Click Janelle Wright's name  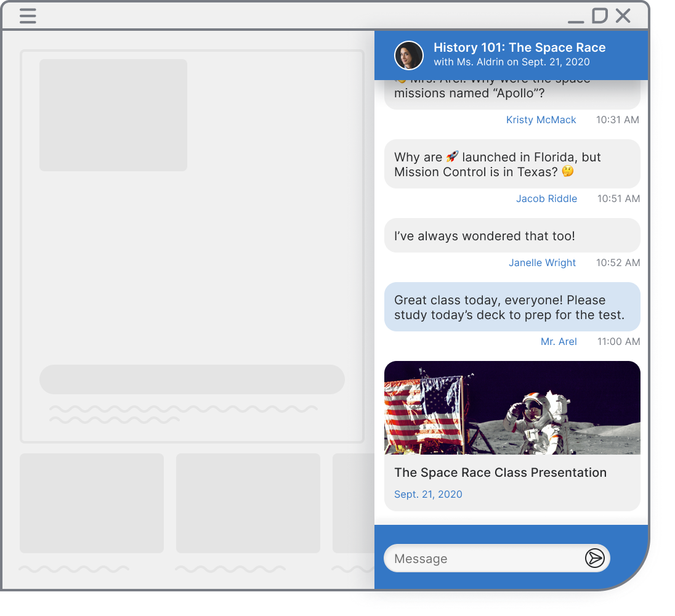click(542, 262)
